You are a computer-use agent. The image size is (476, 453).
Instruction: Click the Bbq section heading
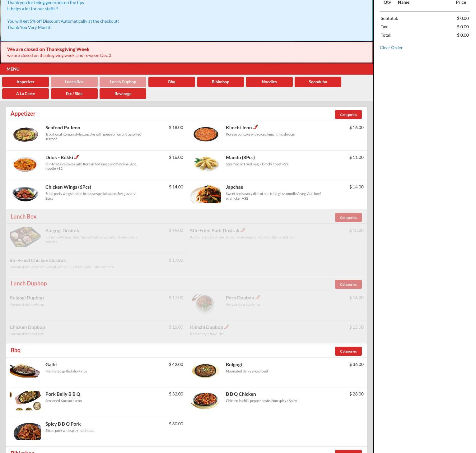click(16, 350)
